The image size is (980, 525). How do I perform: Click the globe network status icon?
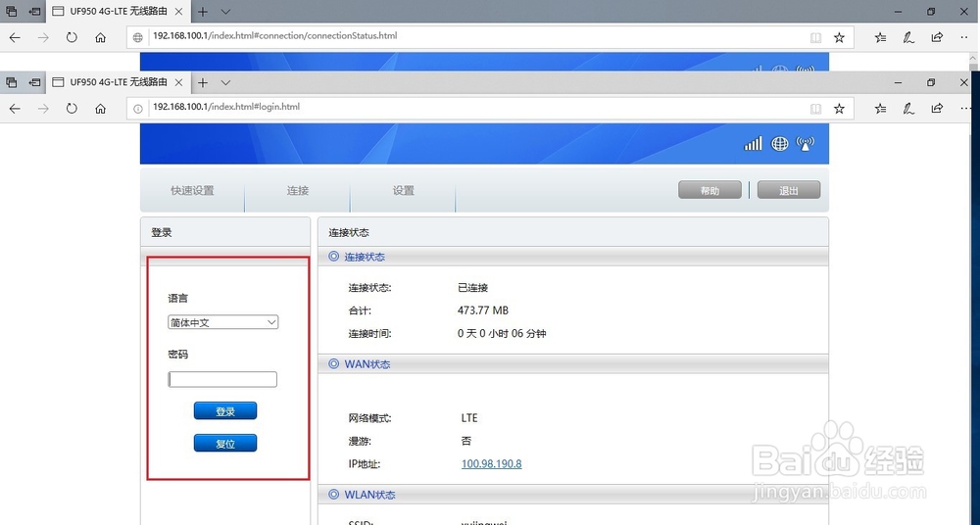[x=779, y=144]
